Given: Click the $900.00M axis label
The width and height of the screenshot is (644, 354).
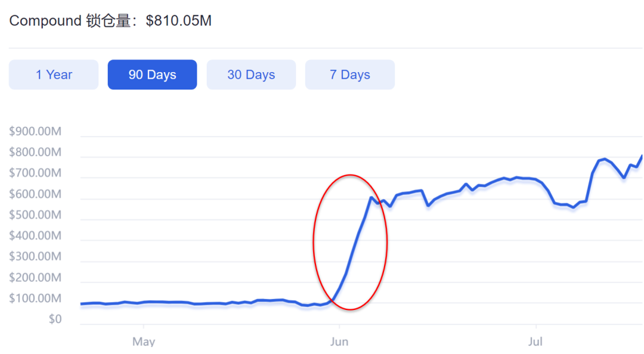Looking at the screenshot, I should (35, 132).
